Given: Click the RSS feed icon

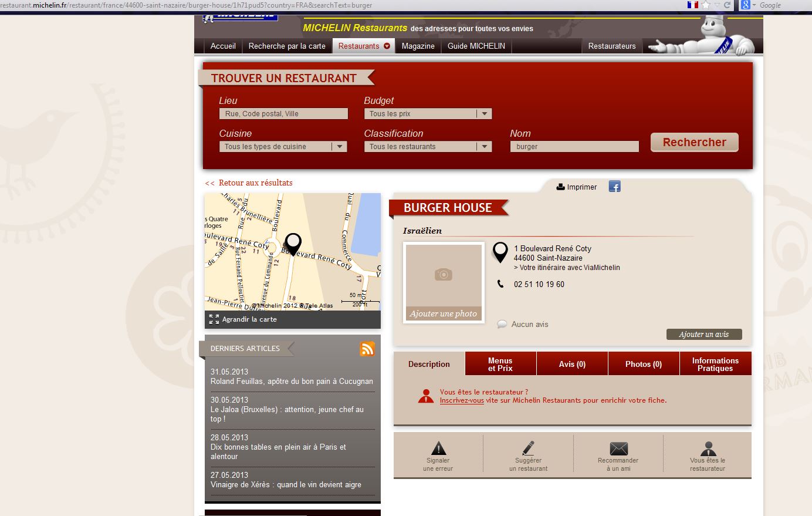Looking at the screenshot, I should [367, 349].
